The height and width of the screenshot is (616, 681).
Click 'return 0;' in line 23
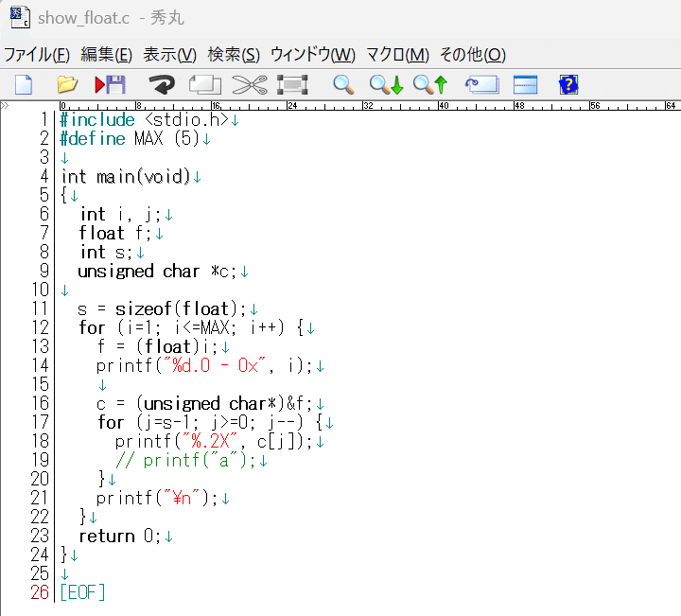[120, 537]
